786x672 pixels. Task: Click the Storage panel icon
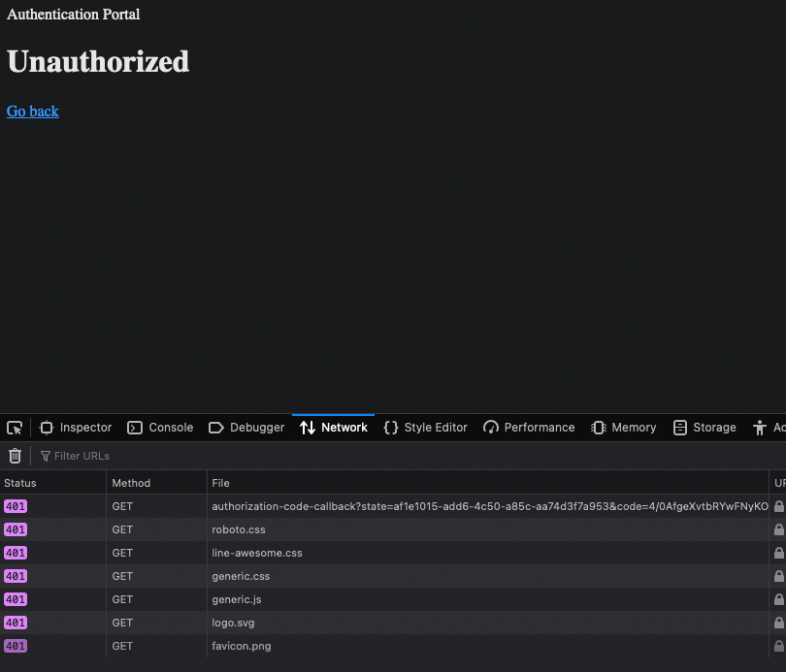point(679,427)
